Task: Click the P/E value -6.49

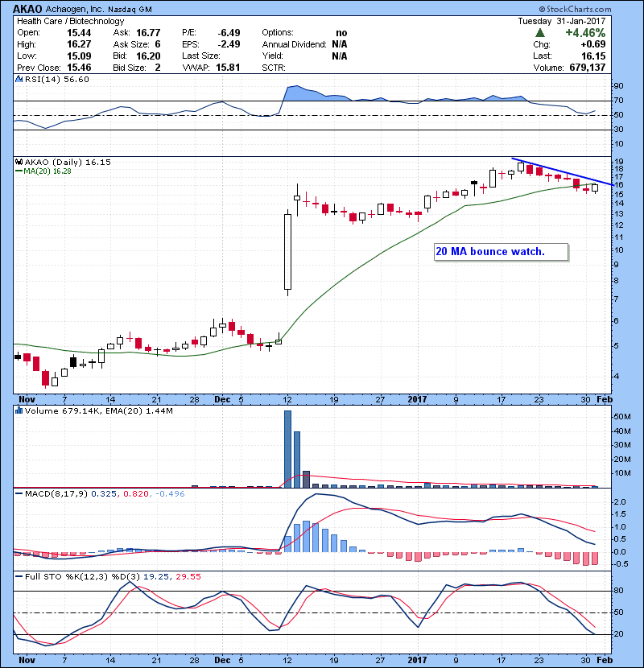Action: point(229,33)
